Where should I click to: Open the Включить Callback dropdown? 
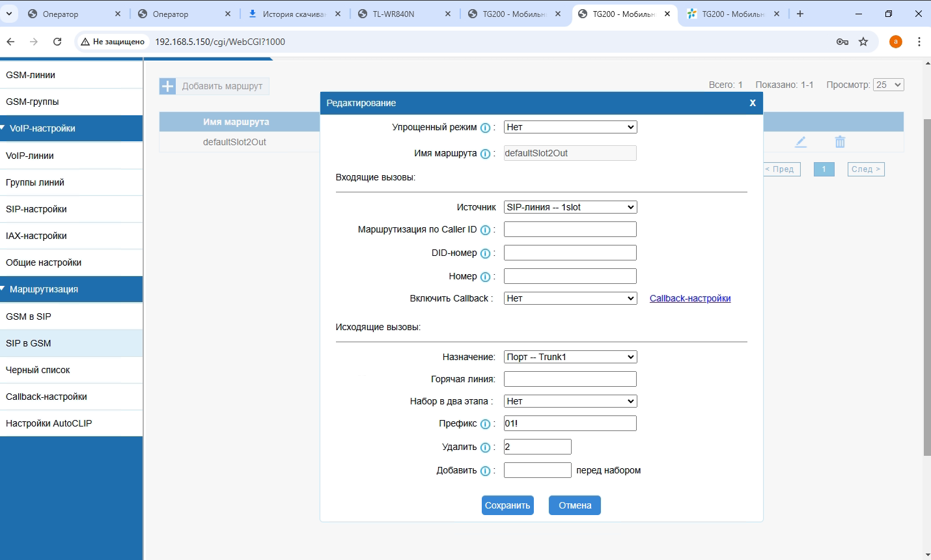tap(570, 298)
